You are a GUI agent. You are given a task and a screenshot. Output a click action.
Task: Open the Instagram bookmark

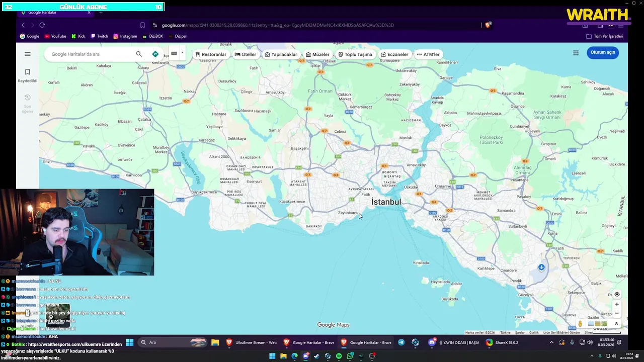point(125,36)
